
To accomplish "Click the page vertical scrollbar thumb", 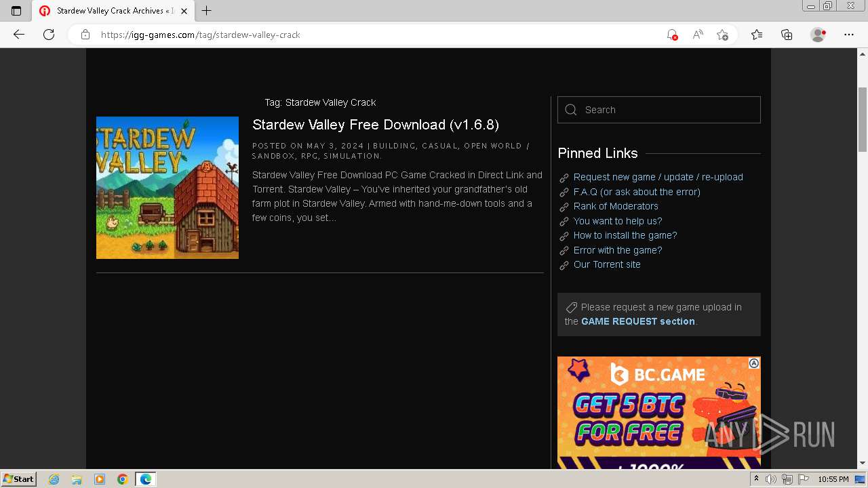I will [x=863, y=119].
